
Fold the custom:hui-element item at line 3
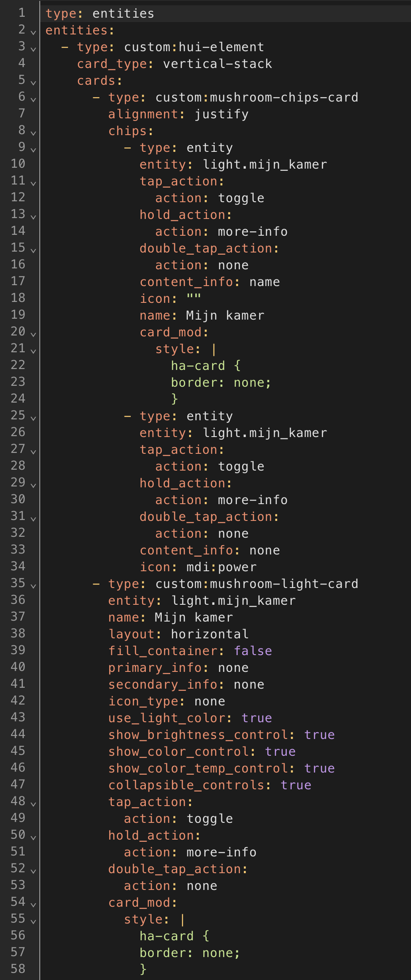[x=33, y=49]
